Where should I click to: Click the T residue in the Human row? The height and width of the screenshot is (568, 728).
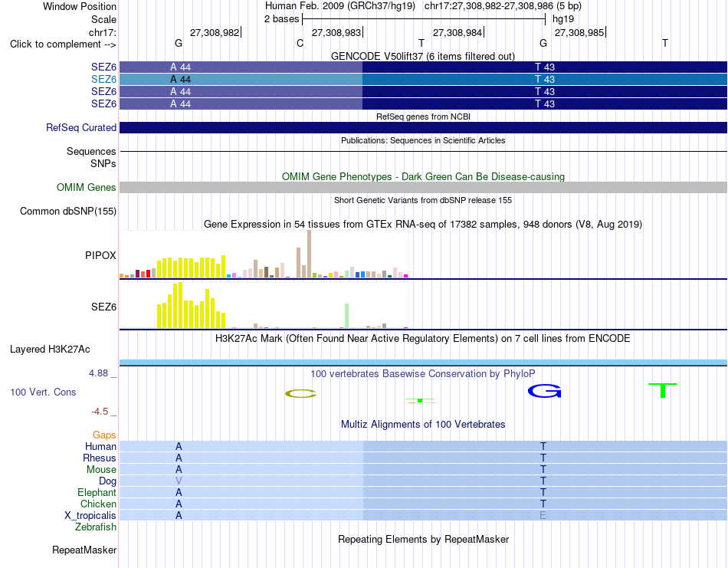tap(543, 446)
